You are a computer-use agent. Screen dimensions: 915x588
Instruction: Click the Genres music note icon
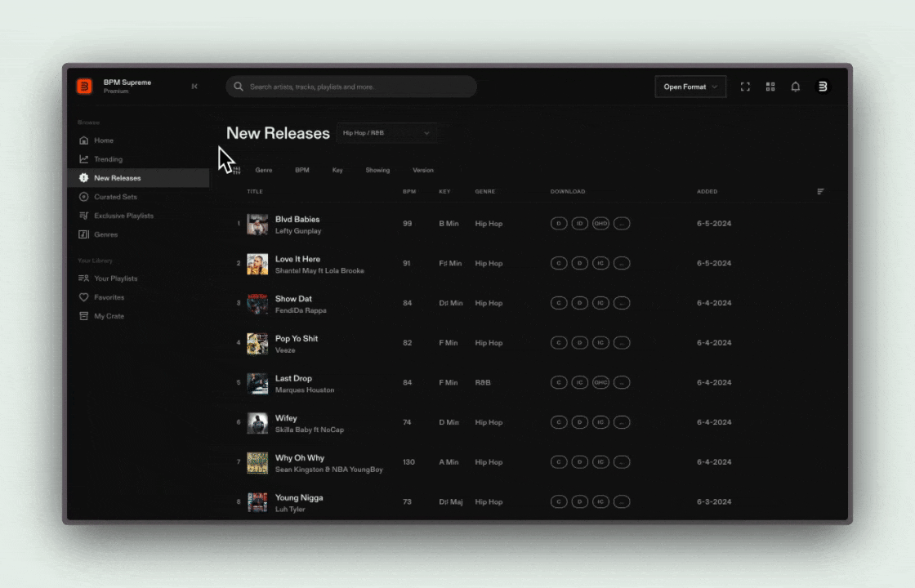pos(83,234)
